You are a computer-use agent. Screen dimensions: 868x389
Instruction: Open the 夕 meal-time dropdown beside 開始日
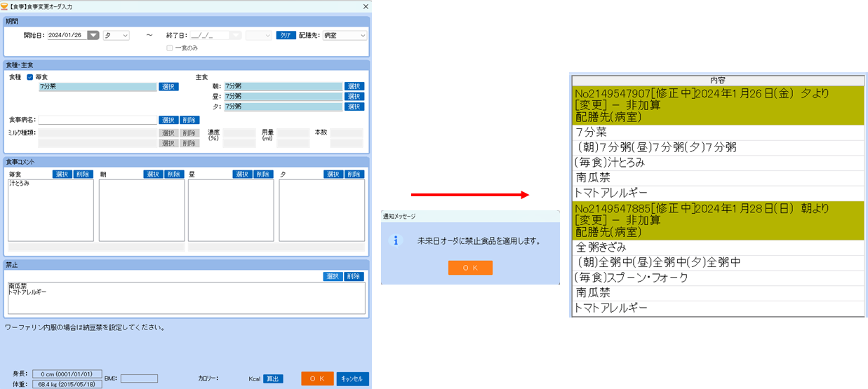(x=116, y=35)
